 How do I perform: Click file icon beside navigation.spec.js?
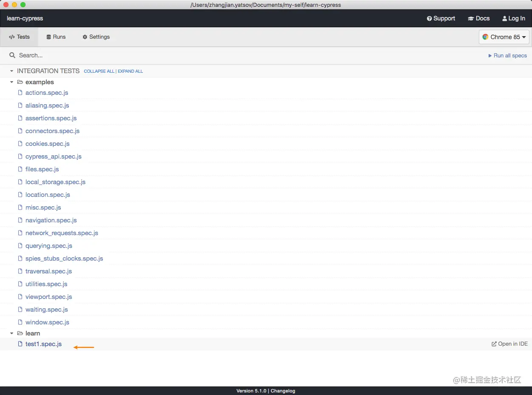pyautogui.click(x=20, y=220)
